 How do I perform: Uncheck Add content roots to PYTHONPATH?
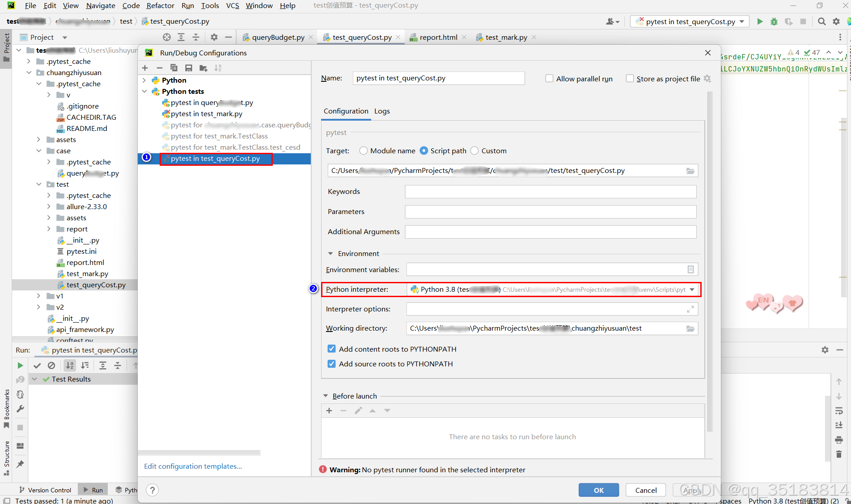[x=331, y=349]
